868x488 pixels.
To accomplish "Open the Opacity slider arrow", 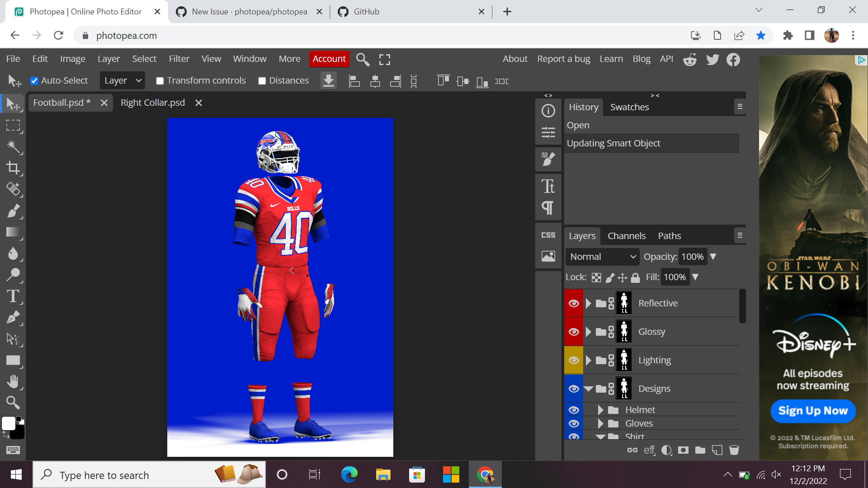I will click(x=713, y=257).
